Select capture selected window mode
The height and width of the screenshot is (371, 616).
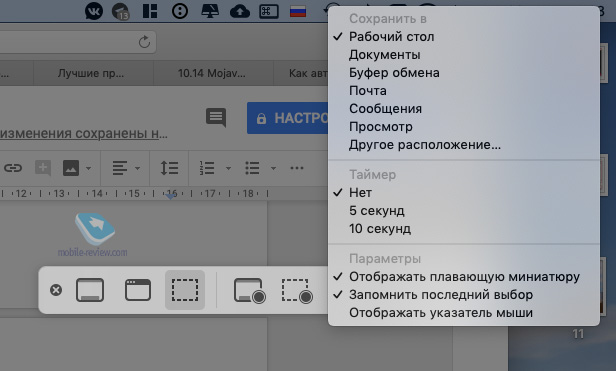point(138,290)
